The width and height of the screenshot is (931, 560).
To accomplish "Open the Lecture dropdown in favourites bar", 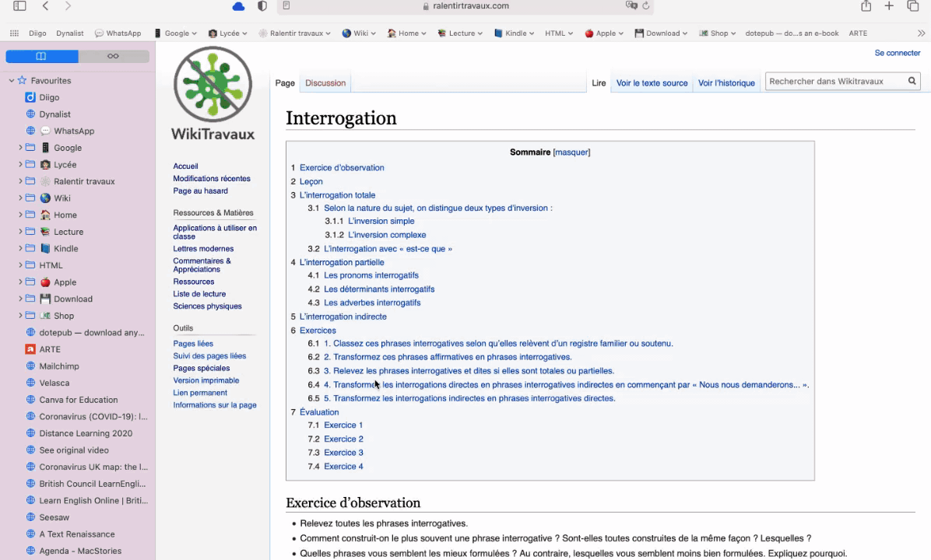I will pos(460,33).
